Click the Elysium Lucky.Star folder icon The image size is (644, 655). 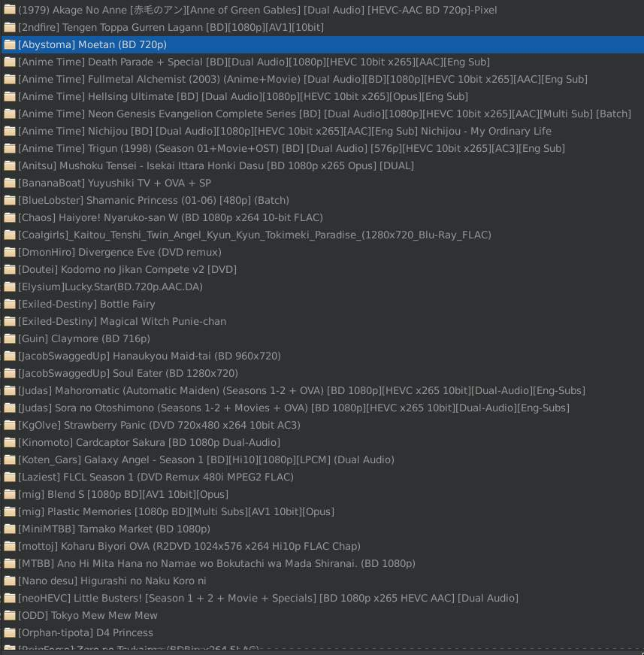(10, 287)
